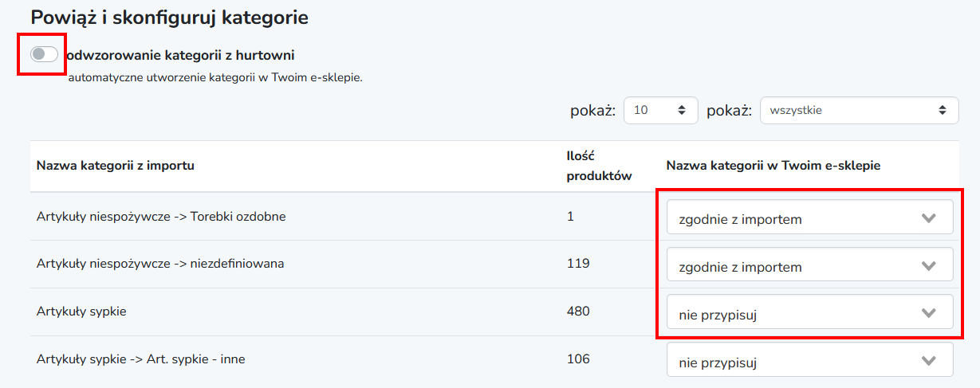Click the product count 119

pos(578,263)
